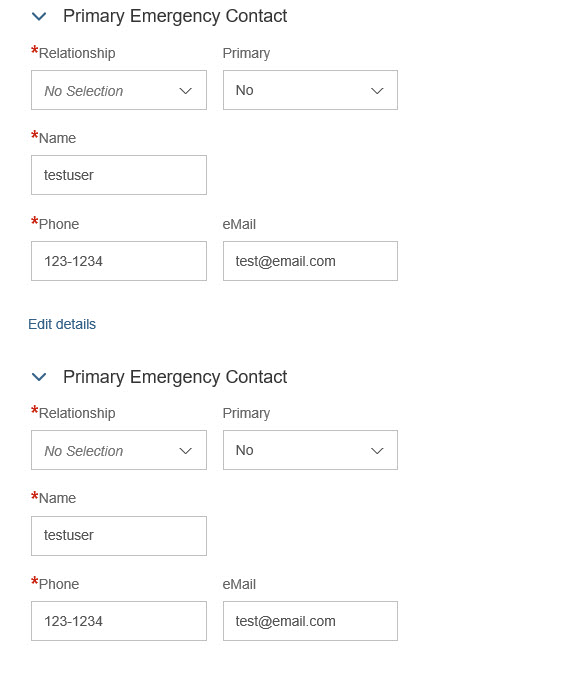Image resolution: width=566 pixels, height=680 pixels.
Task: Focus the second eMail field
Action: coord(310,621)
